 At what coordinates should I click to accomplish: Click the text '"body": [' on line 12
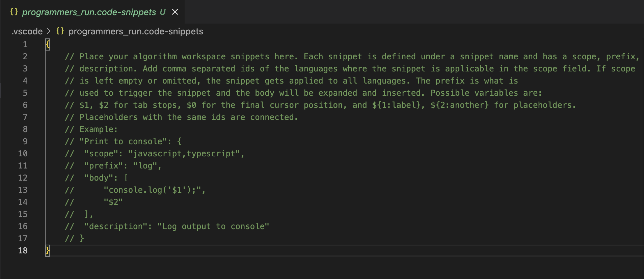(106, 178)
